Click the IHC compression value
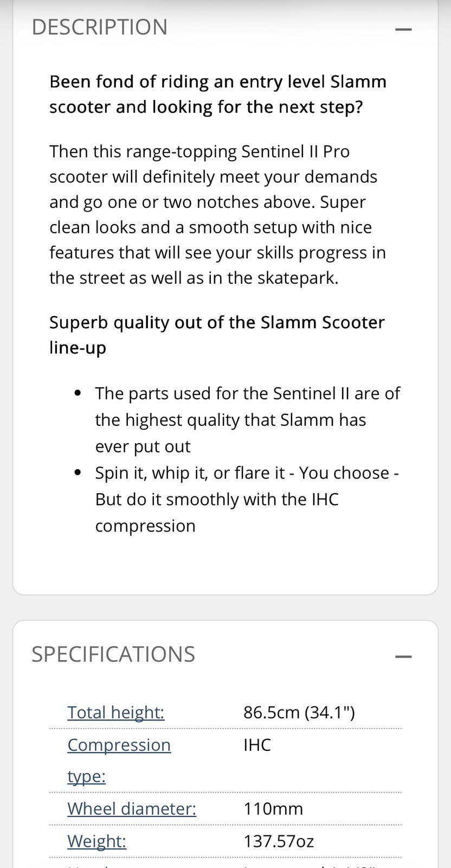 tap(257, 745)
